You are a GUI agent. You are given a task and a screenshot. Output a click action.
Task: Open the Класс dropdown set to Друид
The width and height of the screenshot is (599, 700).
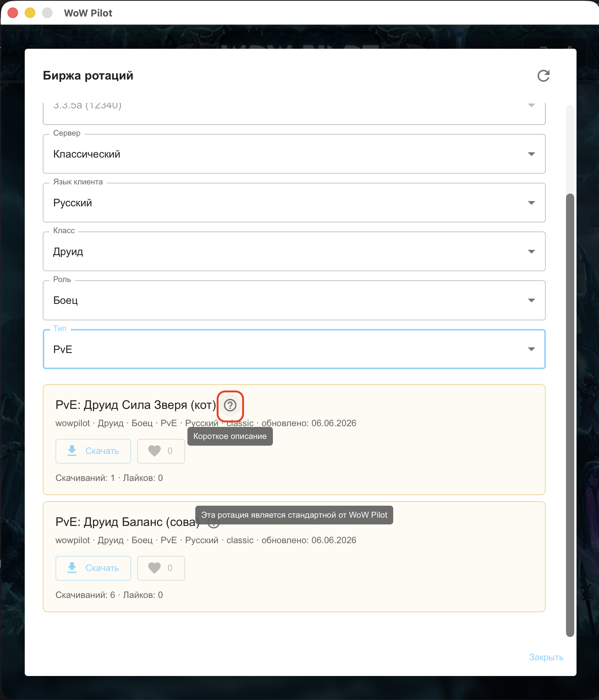pyautogui.click(x=294, y=251)
